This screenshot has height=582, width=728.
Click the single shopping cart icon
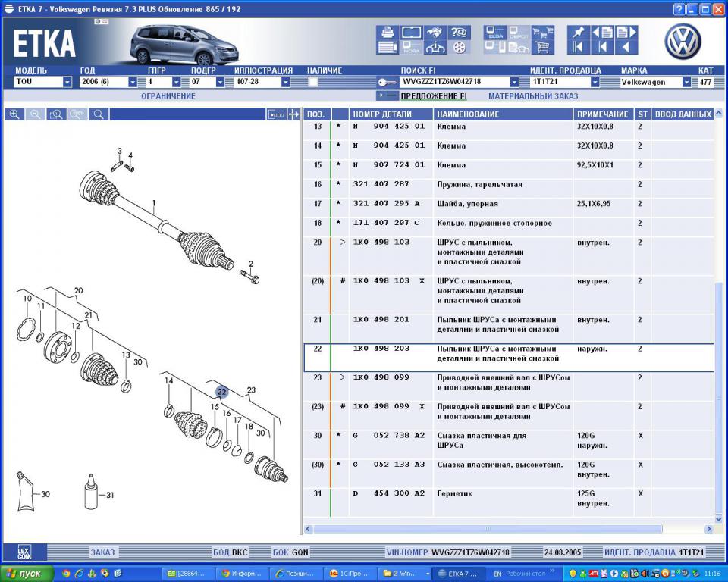point(543,47)
